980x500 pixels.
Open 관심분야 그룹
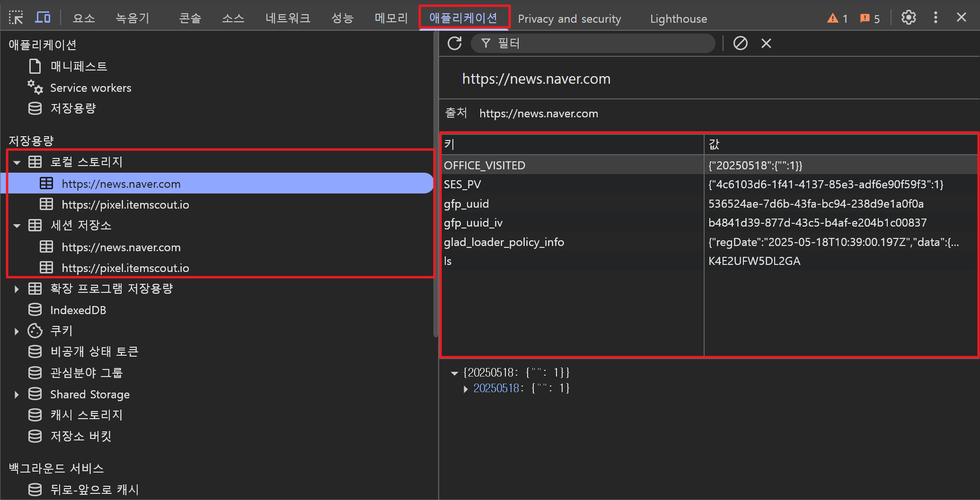point(86,373)
